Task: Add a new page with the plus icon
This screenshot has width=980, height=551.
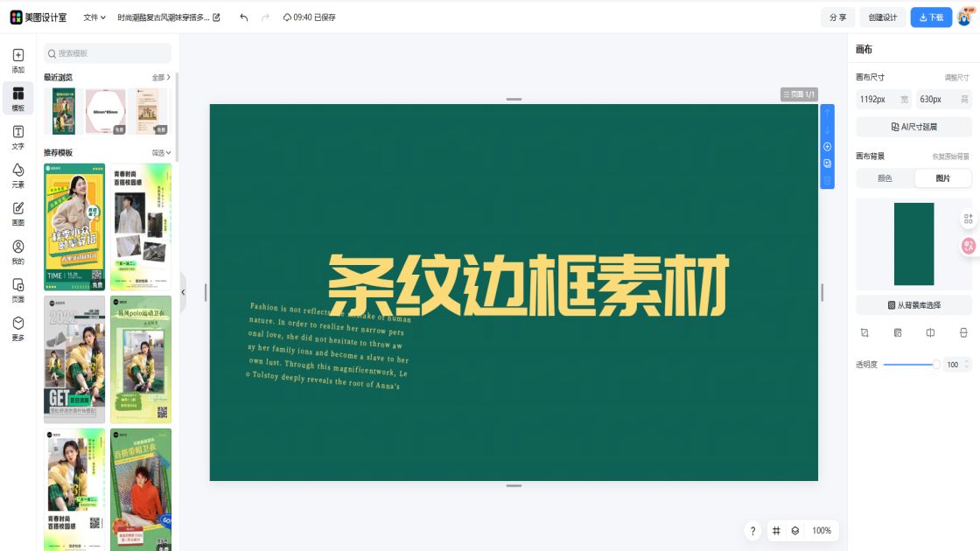Action: (x=827, y=147)
